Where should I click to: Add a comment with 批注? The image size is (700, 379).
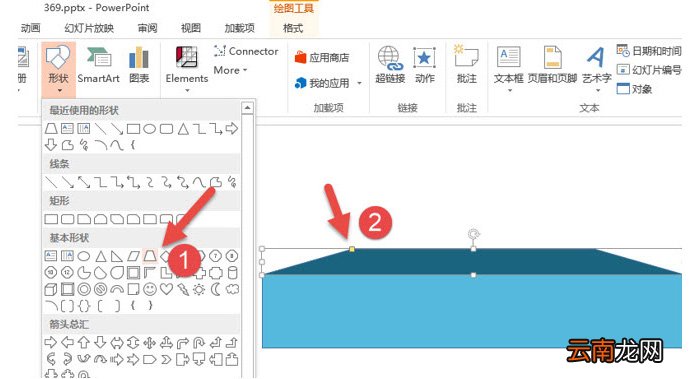pyautogui.click(x=467, y=65)
